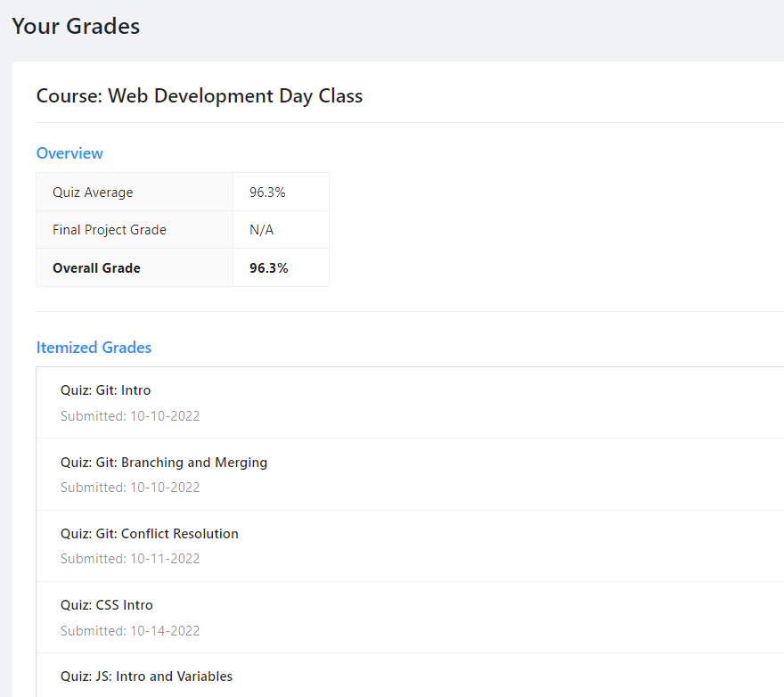This screenshot has height=697, width=784.
Task: Click 'Submitted: 10-11-2022' date text
Action: point(130,558)
